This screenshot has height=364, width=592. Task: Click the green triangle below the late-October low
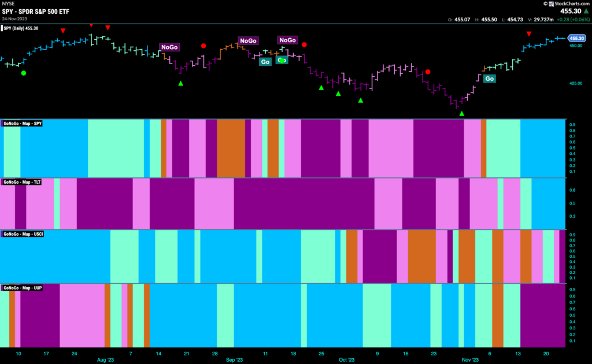462,113
